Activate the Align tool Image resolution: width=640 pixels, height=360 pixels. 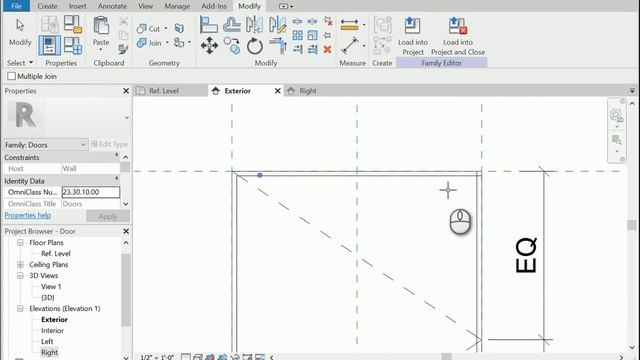tap(209, 24)
